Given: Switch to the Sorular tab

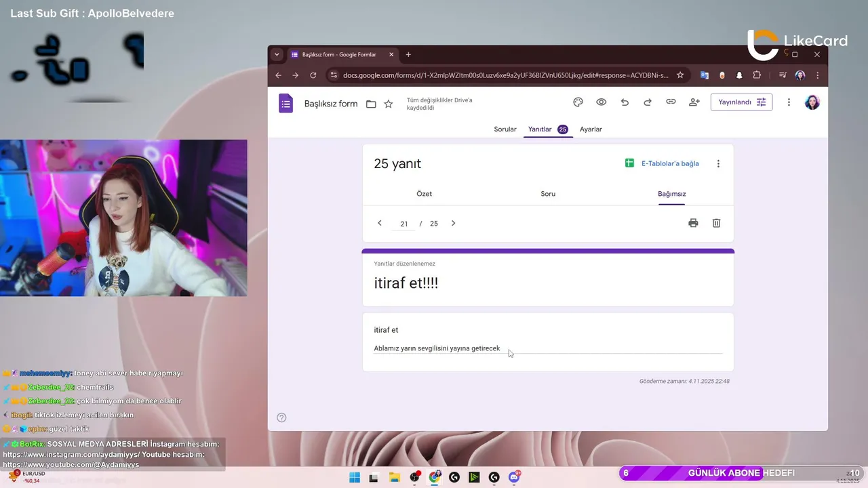Looking at the screenshot, I should [x=505, y=129].
